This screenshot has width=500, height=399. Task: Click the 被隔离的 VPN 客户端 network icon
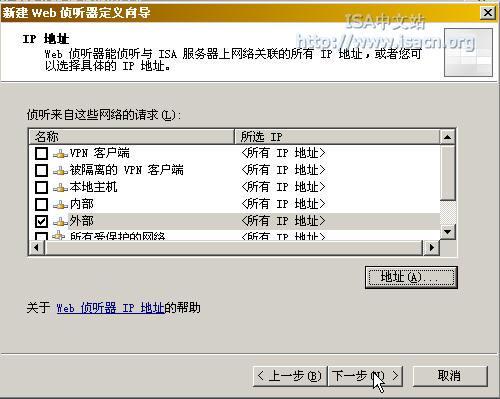60,171
